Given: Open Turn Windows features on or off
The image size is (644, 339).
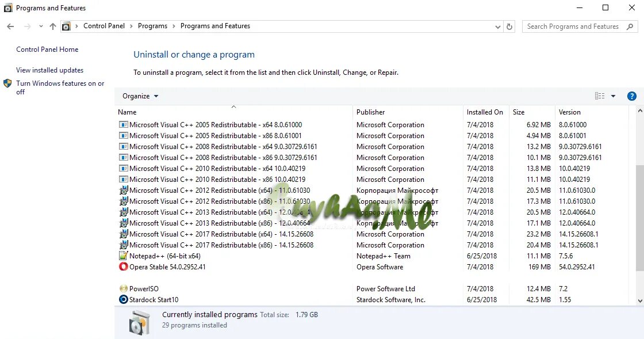Looking at the screenshot, I should 60,87.
